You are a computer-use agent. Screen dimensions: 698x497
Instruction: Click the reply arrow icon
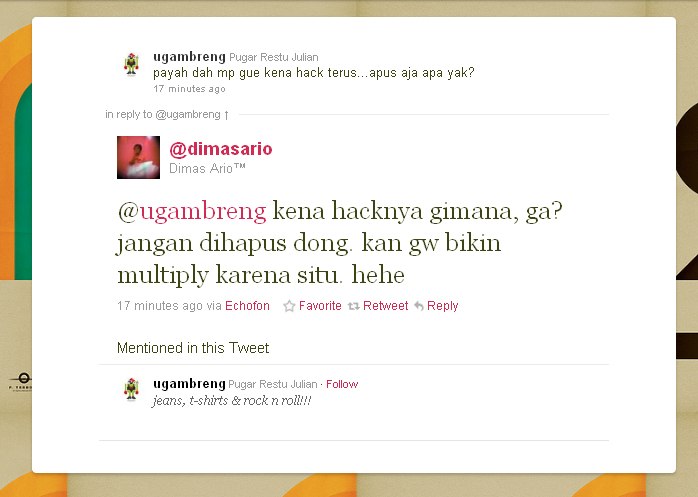tap(418, 306)
